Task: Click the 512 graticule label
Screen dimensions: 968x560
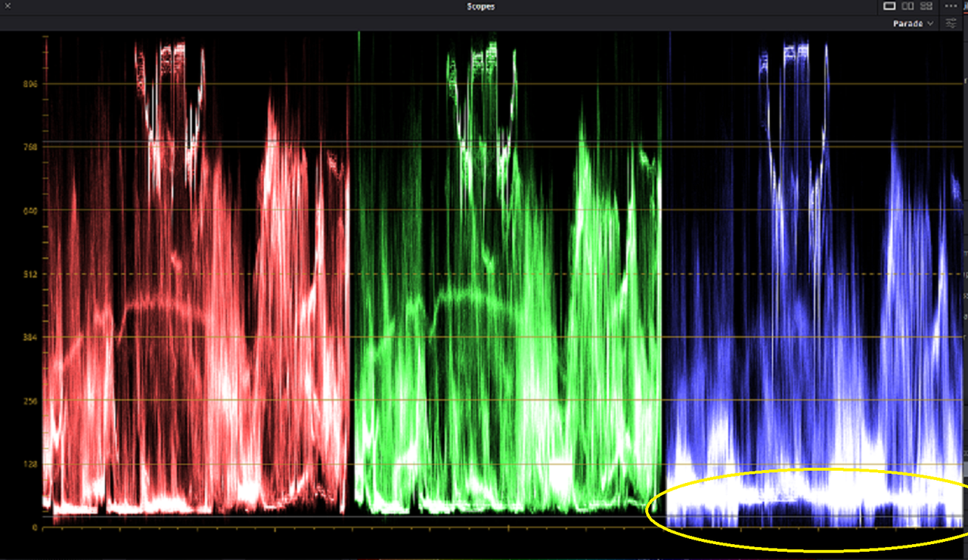Action: pyautogui.click(x=31, y=274)
